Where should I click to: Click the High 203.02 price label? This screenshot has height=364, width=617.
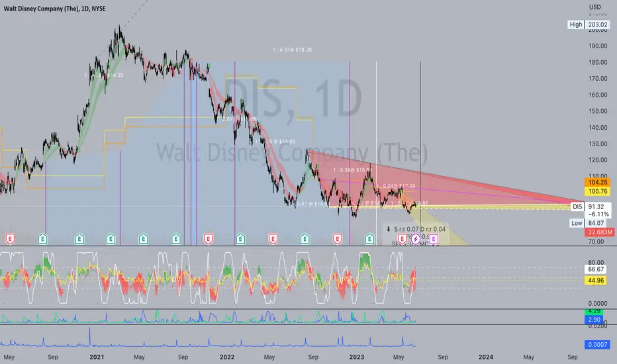point(589,24)
